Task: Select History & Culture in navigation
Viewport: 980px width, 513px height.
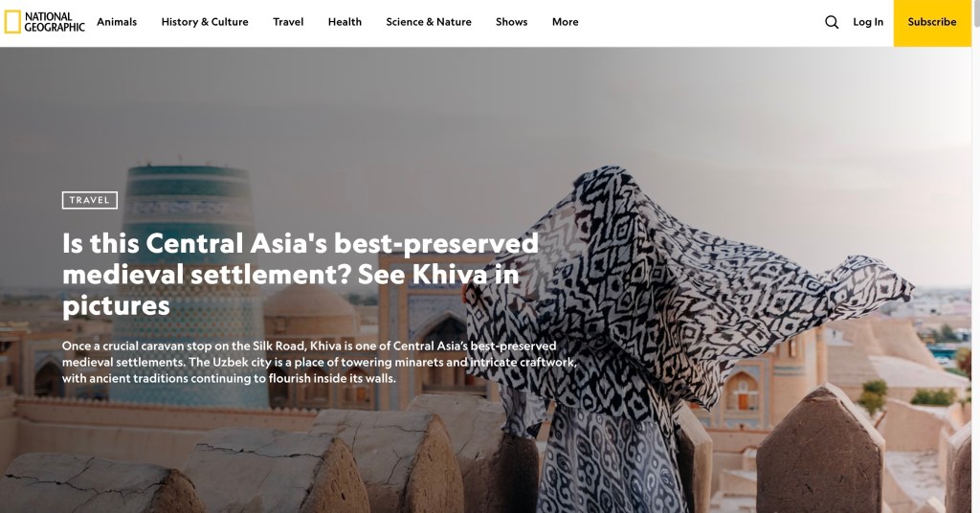Action: point(205,22)
